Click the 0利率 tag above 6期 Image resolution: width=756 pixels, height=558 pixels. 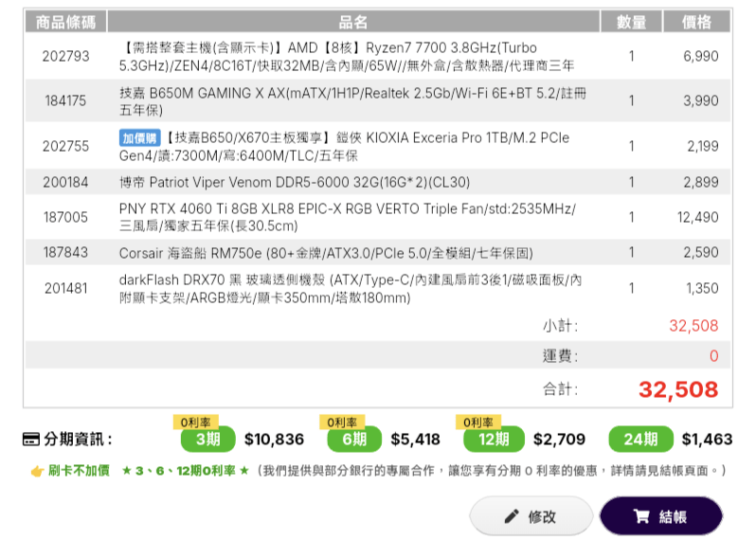342,422
